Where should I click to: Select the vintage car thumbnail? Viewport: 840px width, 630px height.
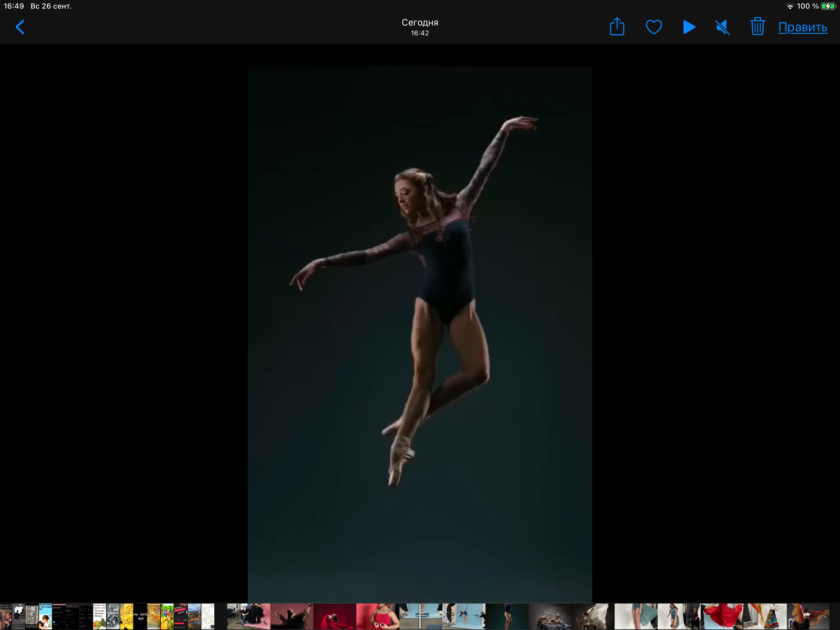(113, 616)
